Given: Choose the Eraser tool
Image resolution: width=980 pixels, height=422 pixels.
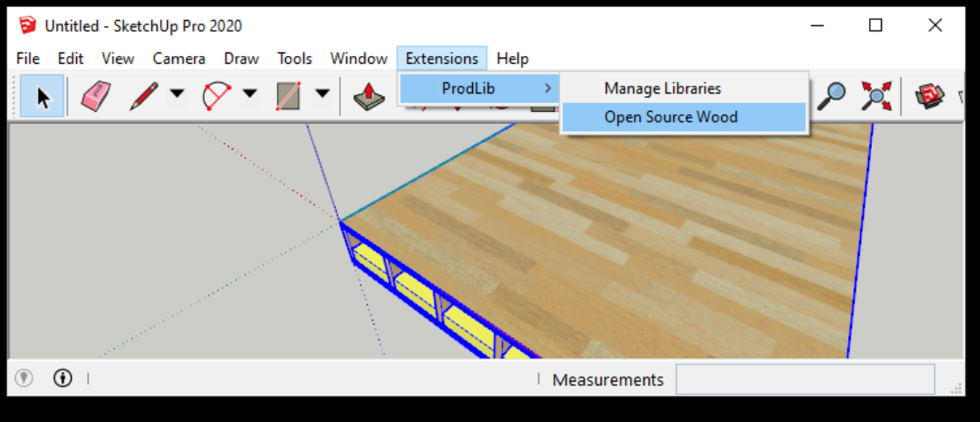Looking at the screenshot, I should [x=95, y=96].
